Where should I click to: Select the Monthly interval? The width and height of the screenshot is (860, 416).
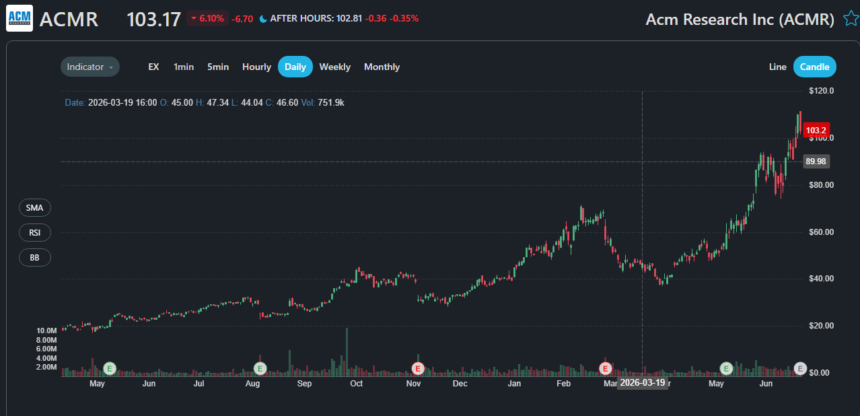pos(382,67)
